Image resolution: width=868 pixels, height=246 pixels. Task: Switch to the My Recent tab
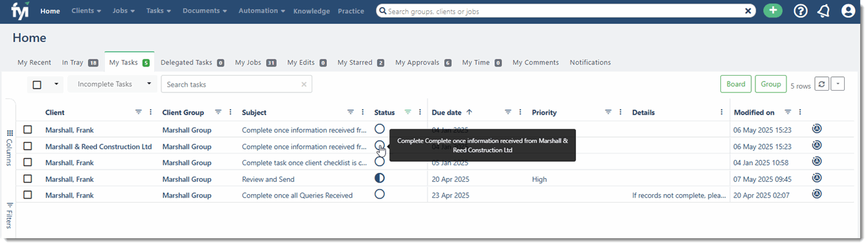[34, 63]
